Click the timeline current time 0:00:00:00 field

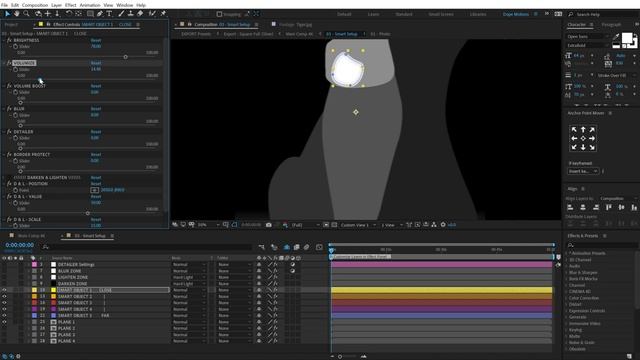click(20, 245)
